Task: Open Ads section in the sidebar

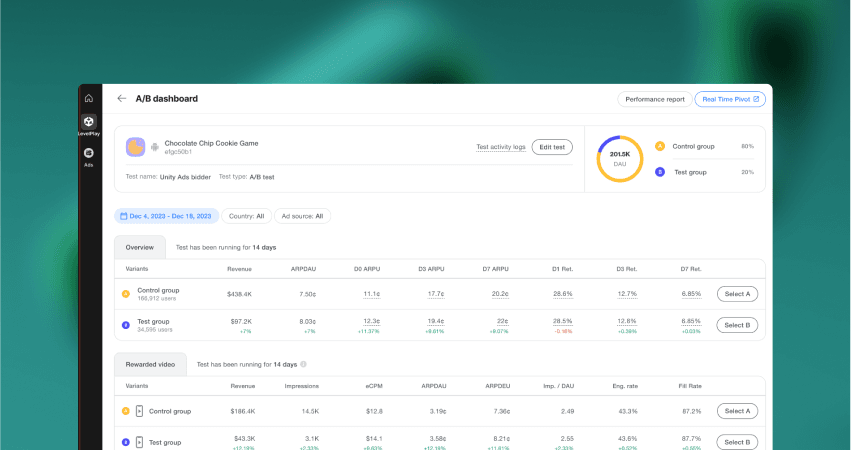Action: pos(89,155)
